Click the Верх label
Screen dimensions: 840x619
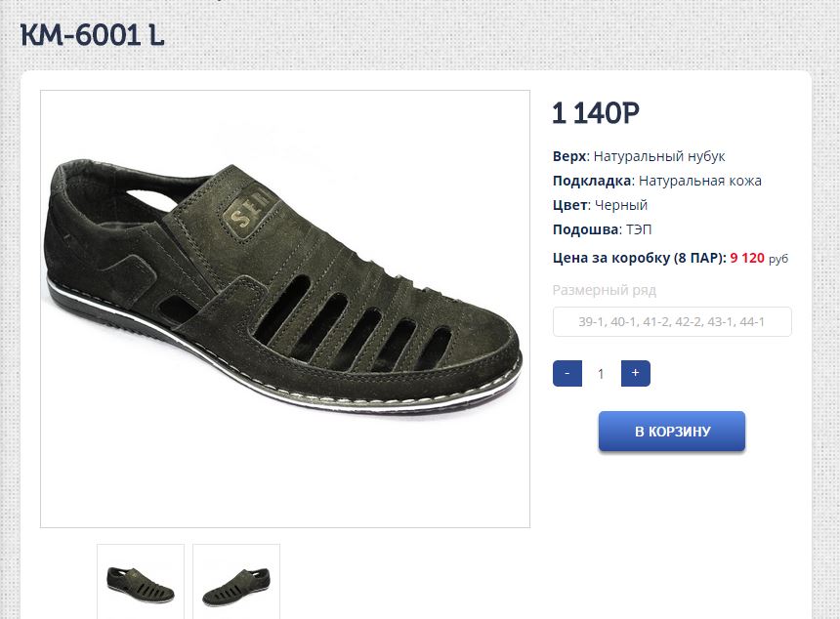[x=569, y=156]
